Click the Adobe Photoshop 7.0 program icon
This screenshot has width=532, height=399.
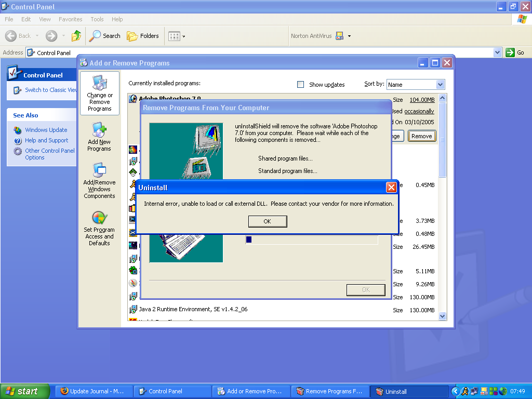(133, 98)
